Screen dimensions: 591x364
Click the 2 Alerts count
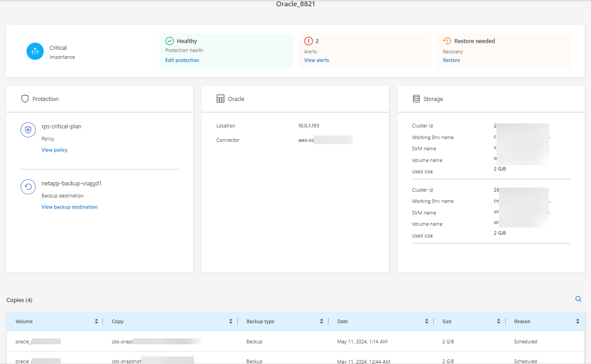pyautogui.click(x=317, y=41)
